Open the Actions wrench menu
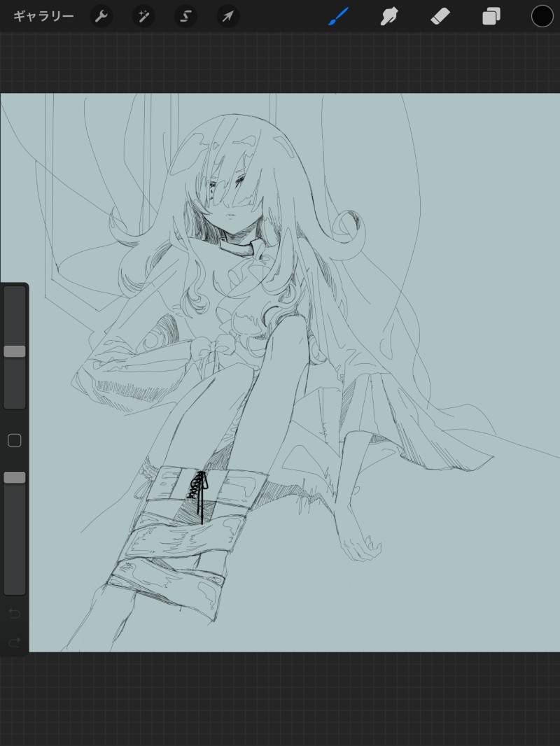This screenshot has width=560, height=746. tap(101, 17)
